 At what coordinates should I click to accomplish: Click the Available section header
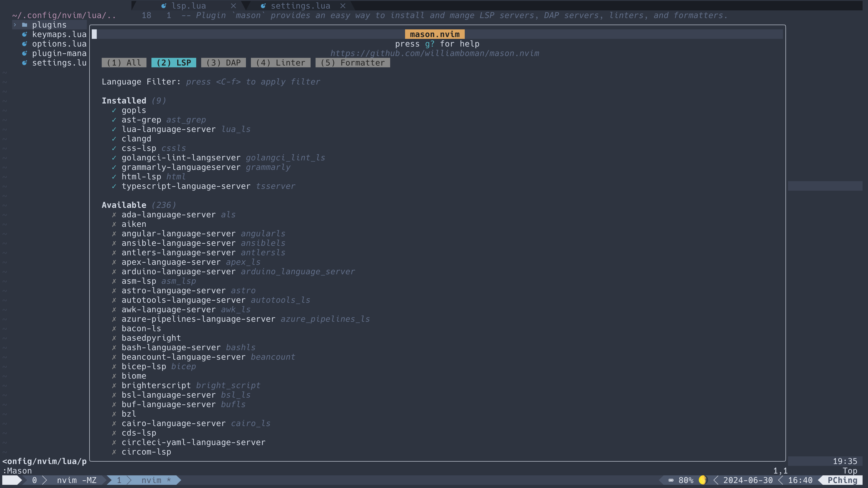click(x=124, y=205)
